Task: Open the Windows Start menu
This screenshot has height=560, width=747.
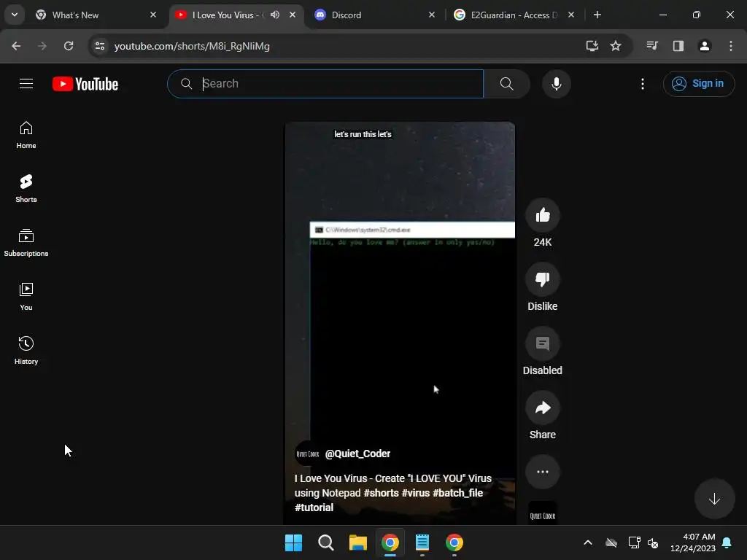Action: [x=293, y=542]
